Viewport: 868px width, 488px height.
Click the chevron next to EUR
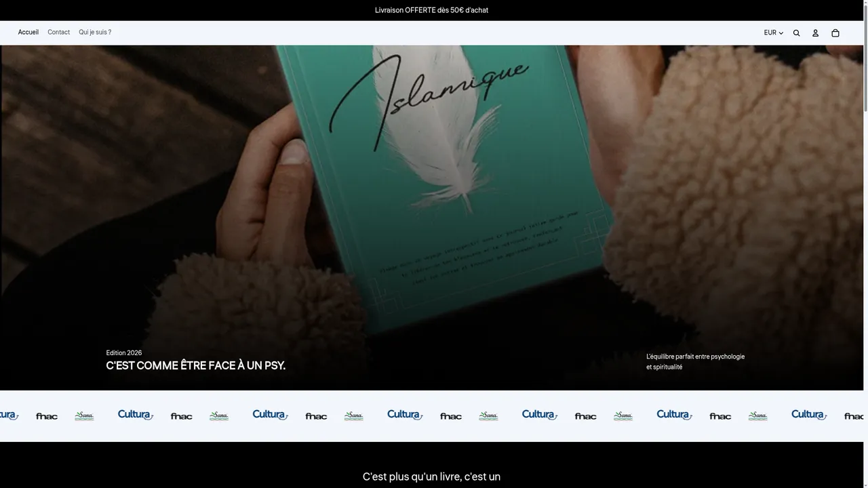781,33
